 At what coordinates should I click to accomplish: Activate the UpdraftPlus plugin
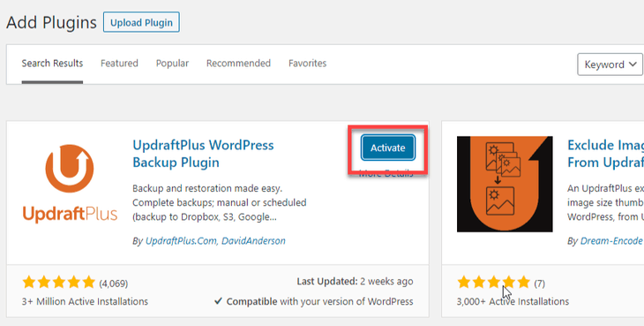click(387, 148)
